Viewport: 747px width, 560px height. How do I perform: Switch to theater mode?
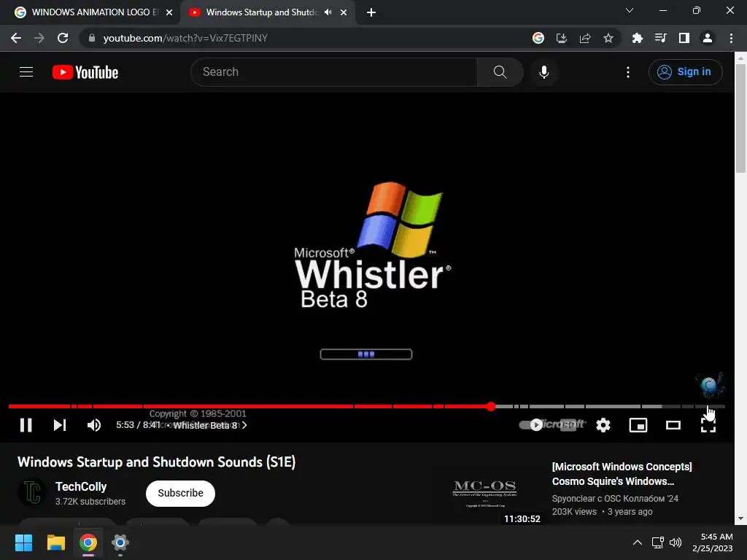pyautogui.click(x=673, y=425)
